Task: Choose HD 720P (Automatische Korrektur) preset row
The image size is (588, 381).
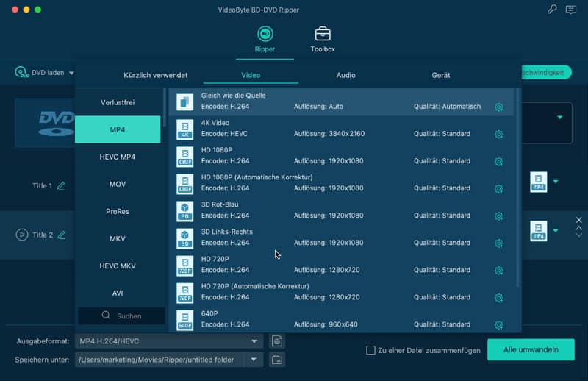Action: click(x=341, y=293)
